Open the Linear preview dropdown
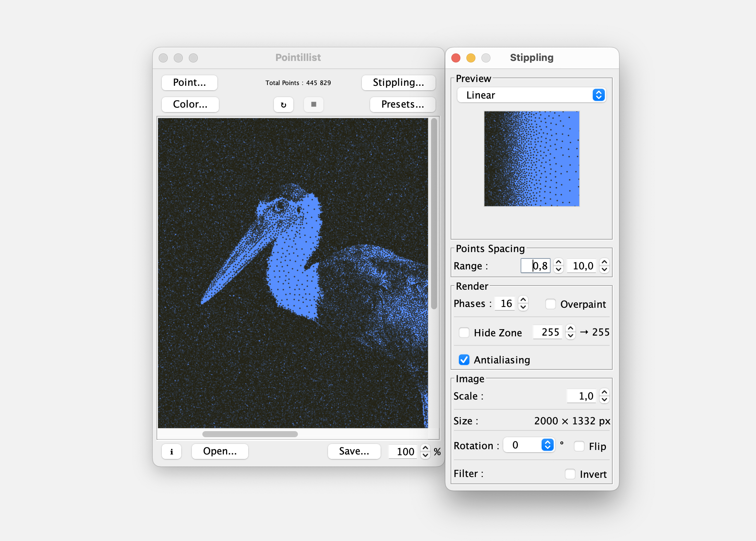 tap(531, 95)
